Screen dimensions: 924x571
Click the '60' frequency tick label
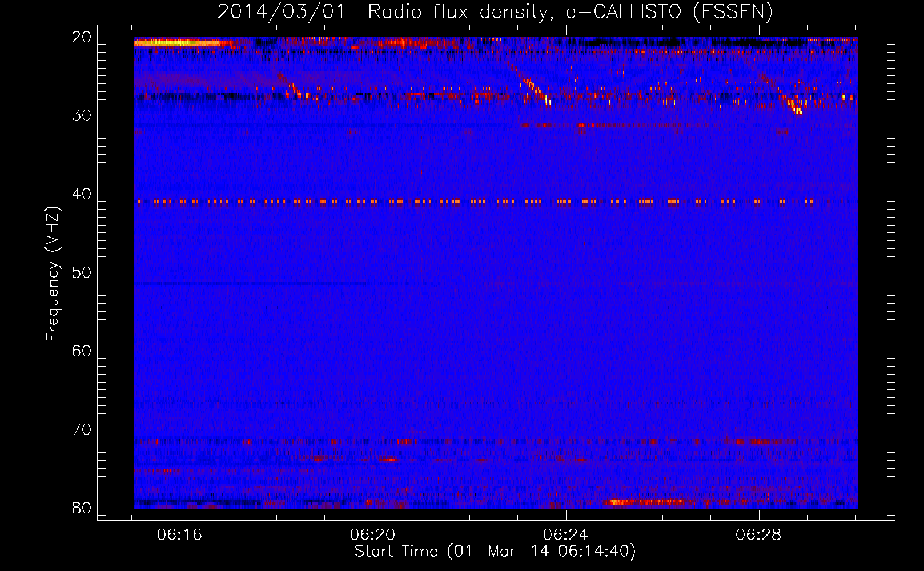[82, 351]
